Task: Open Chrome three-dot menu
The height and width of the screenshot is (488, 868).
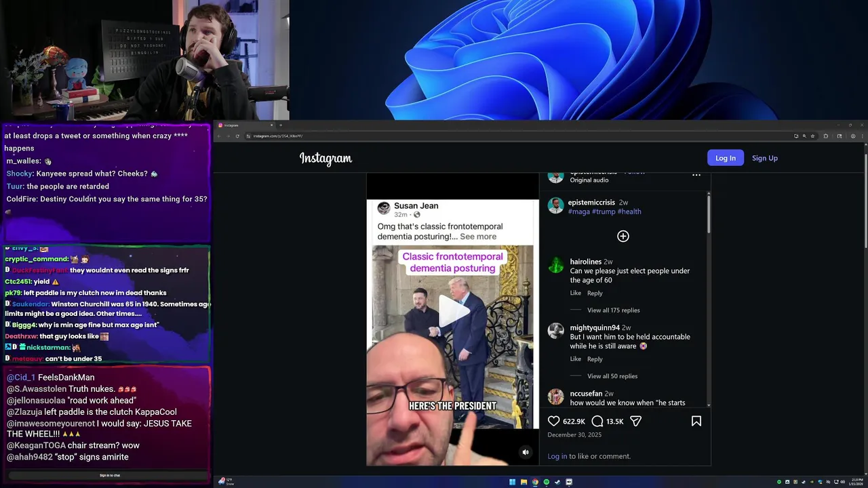Action: (862, 136)
